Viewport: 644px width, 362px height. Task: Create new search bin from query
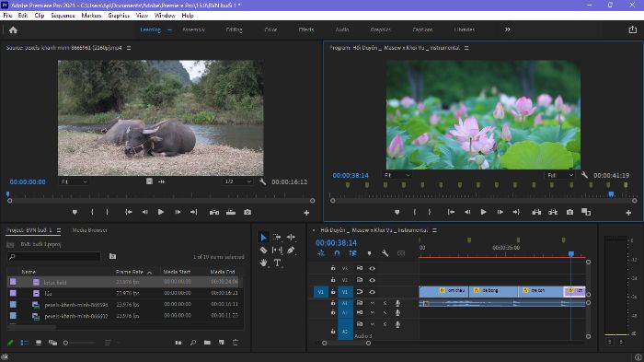[112, 256]
